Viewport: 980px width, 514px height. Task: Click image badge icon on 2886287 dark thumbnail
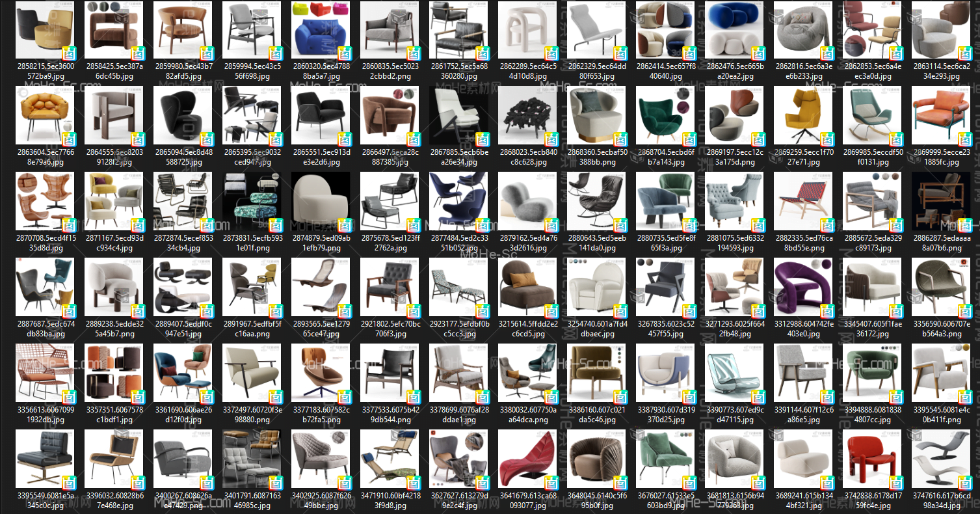tap(964, 225)
